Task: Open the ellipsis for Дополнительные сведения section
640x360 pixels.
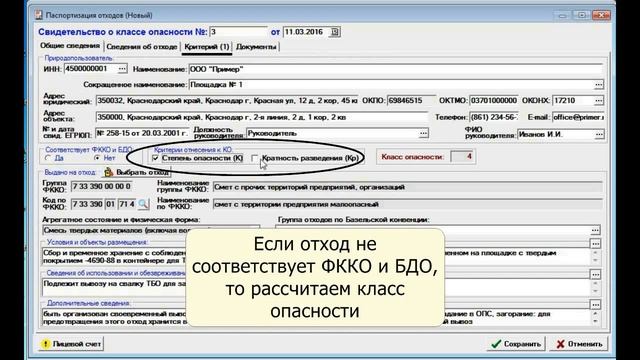Action: pyautogui.click(x=596, y=305)
